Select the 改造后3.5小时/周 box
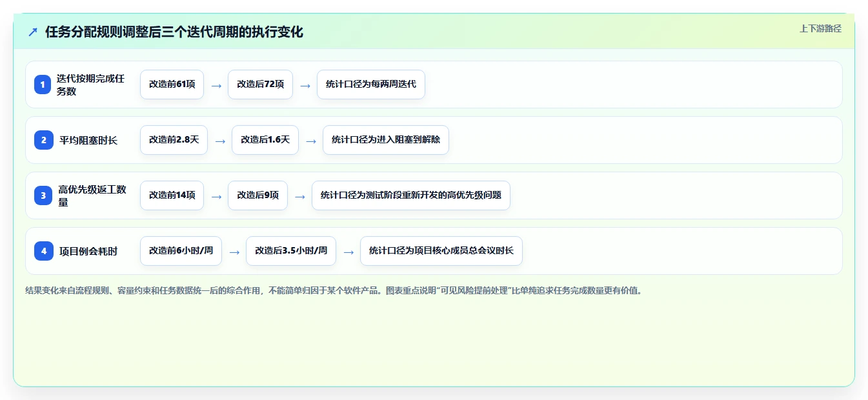Viewport: 868px width, 400px height. pyautogui.click(x=291, y=251)
